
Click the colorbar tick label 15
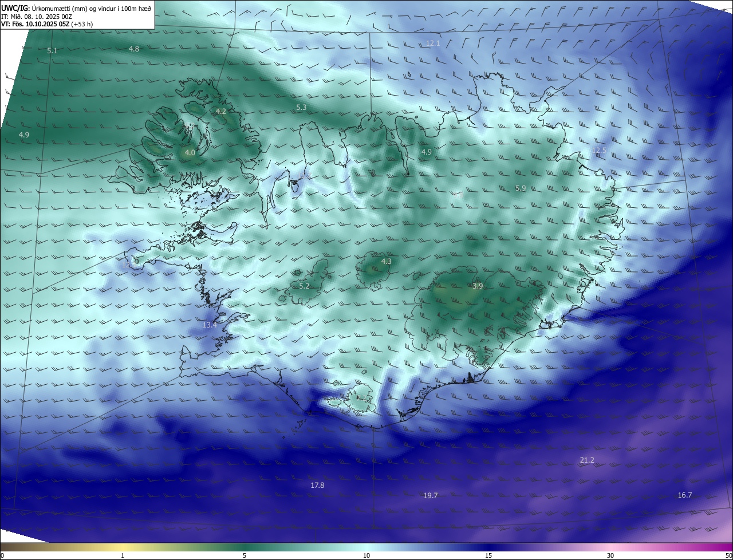[488, 555]
